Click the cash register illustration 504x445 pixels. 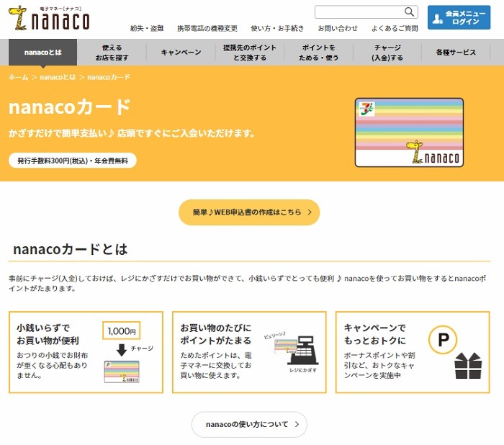pyautogui.click(x=303, y=351)
